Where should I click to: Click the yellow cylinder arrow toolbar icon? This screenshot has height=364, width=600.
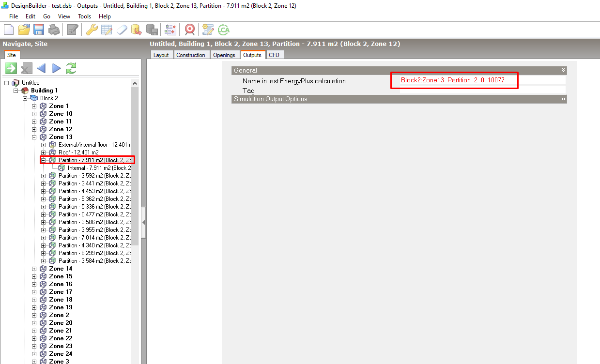136,30
